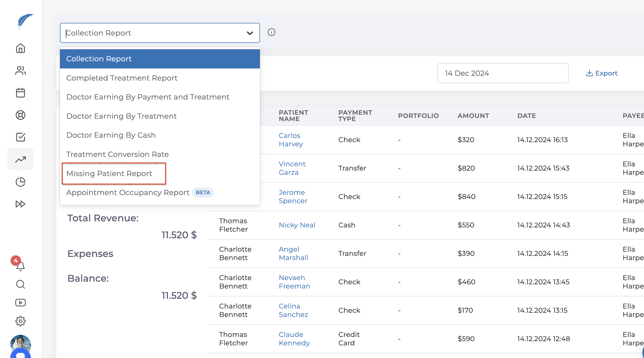The image size is (644, 358).
Task: Open the Calendar icon in sidebar
Action: (21, 93)
